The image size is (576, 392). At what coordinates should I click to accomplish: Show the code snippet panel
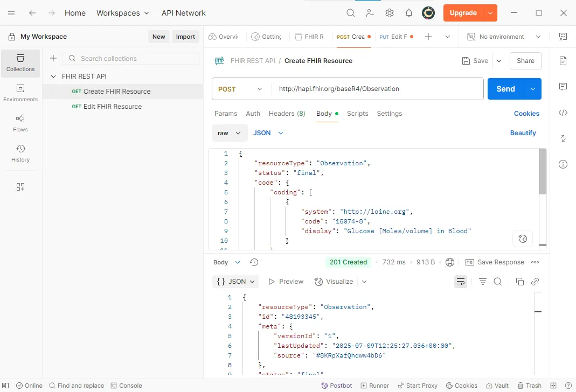(x=563, y=113)
